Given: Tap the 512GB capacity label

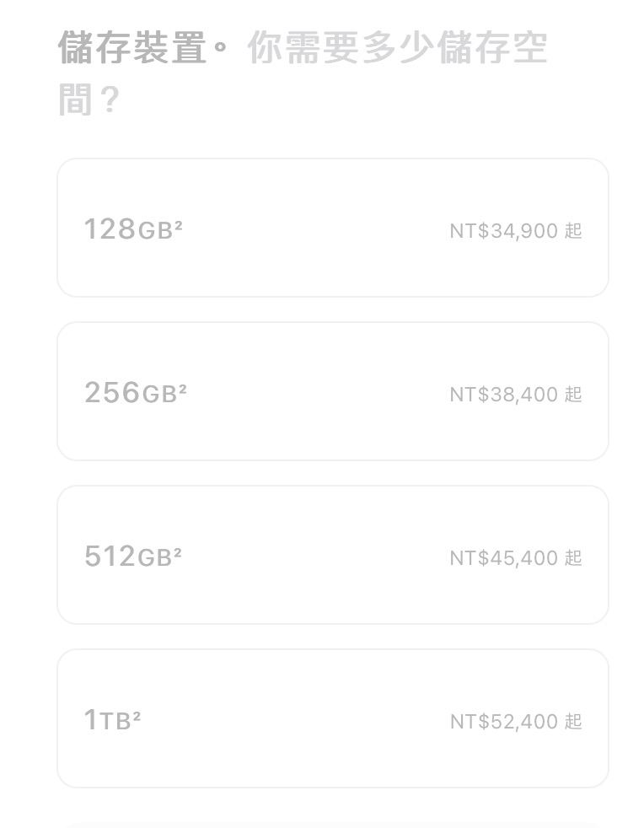Looking at the screenshot, I should (x=132, y=556).
